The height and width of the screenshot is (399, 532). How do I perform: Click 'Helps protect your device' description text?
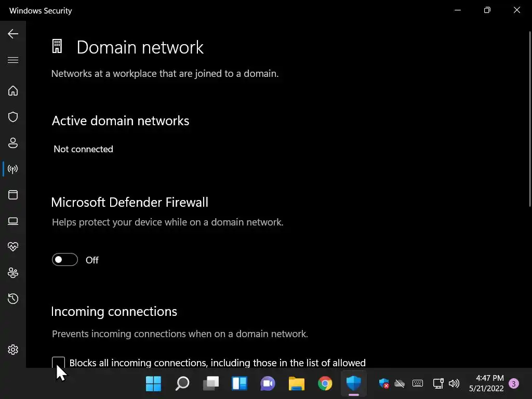[168, 222]
